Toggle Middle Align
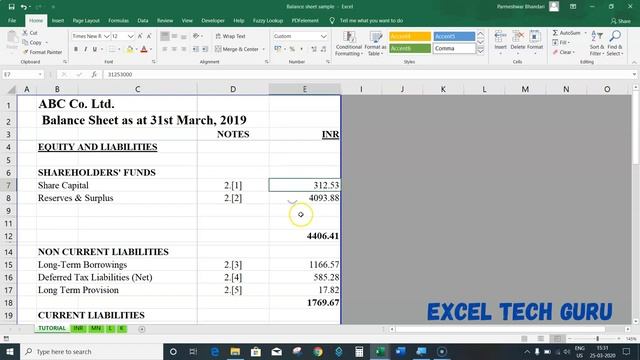This screenshot has height=360, width=640. point(174,36)
